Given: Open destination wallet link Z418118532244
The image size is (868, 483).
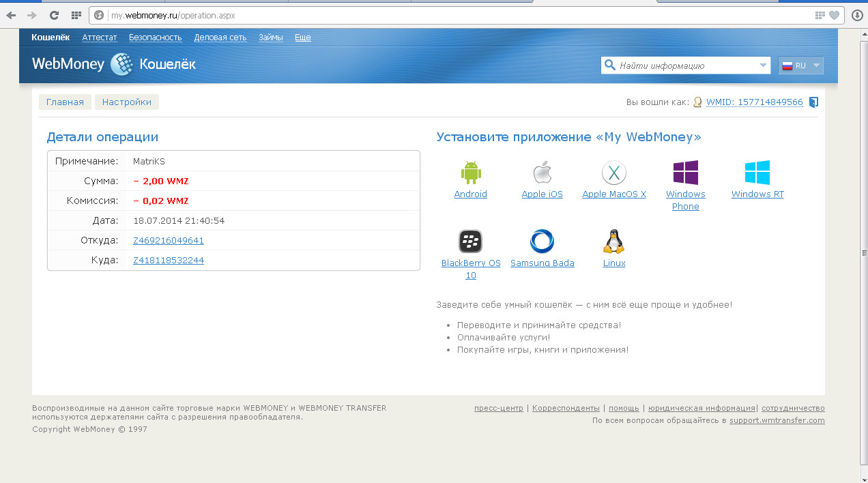Looking at the screenshot, I should (x=169, y=261).
